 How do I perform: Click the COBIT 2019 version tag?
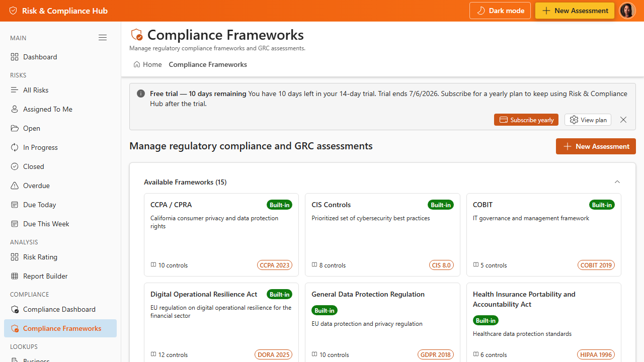596,265
